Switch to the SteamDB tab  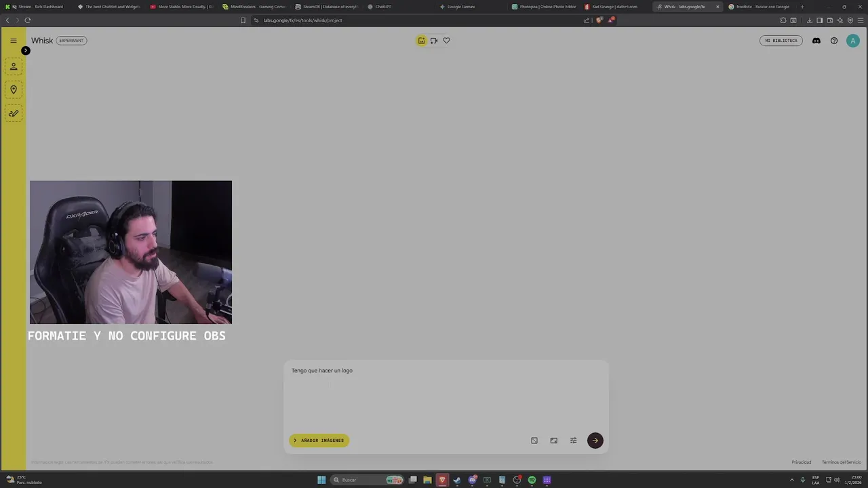[326, 7]
